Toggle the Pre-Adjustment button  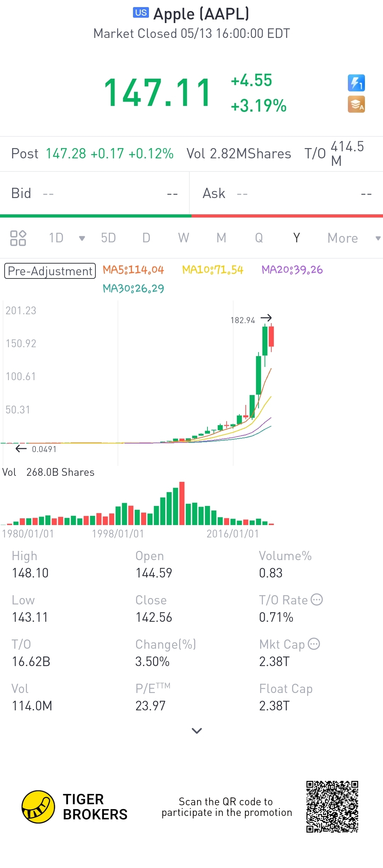[x=50, y=271]
